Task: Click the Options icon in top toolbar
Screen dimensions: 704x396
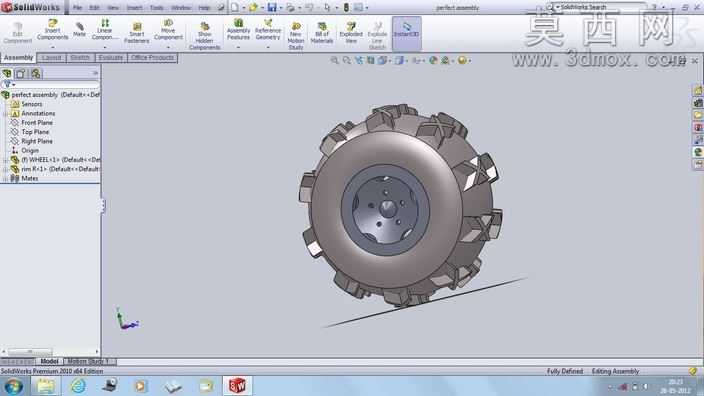Action: pos(358,7)
